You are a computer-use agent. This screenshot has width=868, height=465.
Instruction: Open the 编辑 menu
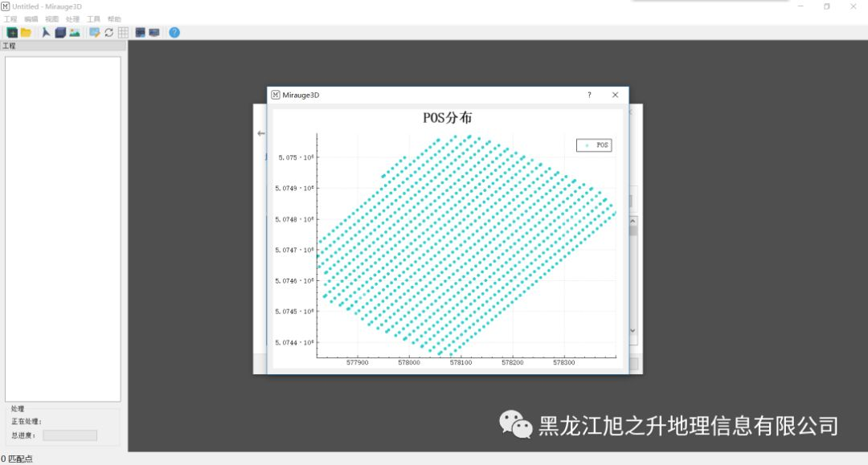tap(31, 18)
